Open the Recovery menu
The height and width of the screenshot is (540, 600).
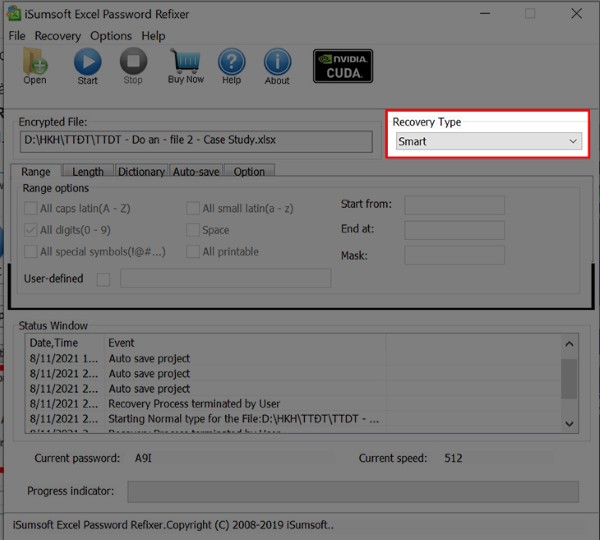[57, 35]
